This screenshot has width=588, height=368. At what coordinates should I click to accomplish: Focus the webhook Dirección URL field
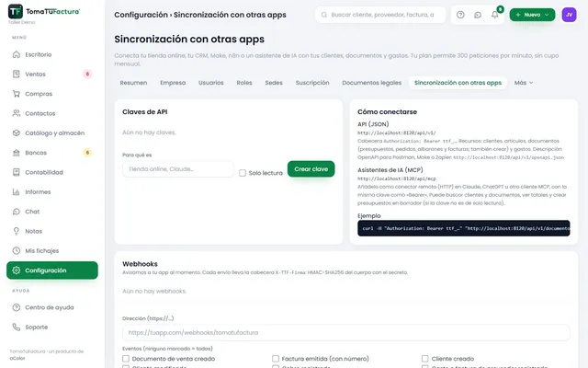click(x=345, y=332)
